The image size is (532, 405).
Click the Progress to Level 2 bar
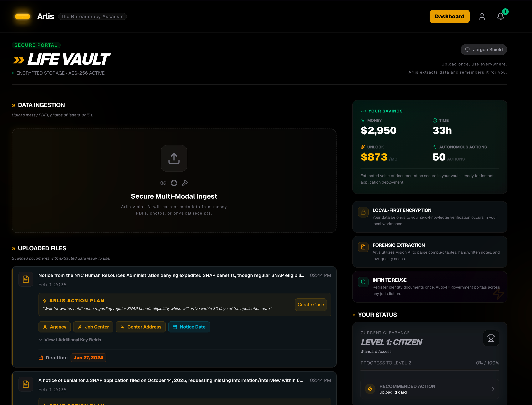429,370
